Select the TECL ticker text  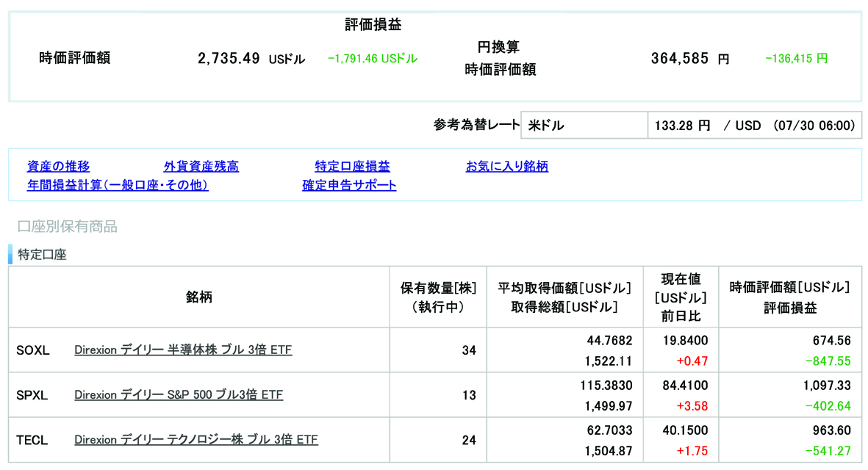click(32, 440)
